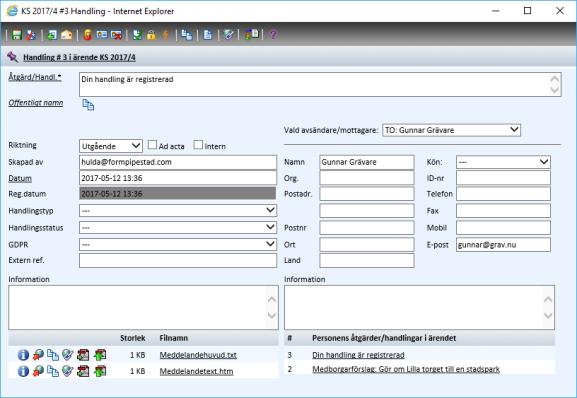Open the Handlingsstatus dropdown
Screen dimensions: 577x398
[178, 227]
